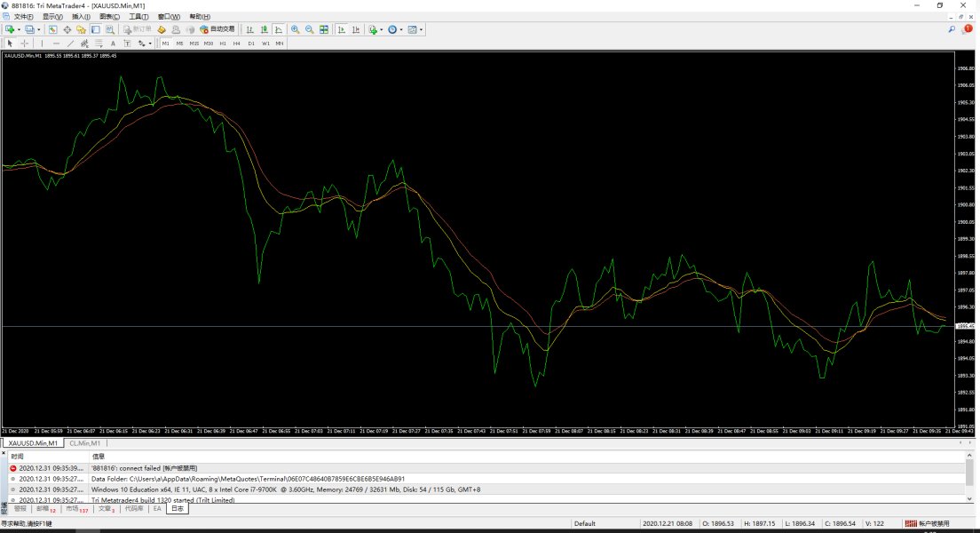
Task: Open the 图表 menu
Action: coord(108,17)
